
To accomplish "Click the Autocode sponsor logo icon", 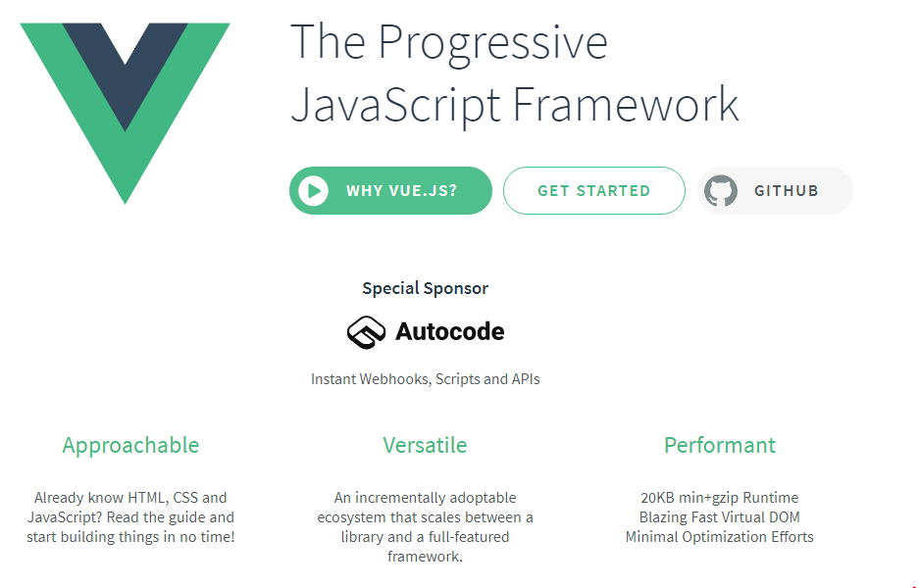I will [x=366, y=332].
